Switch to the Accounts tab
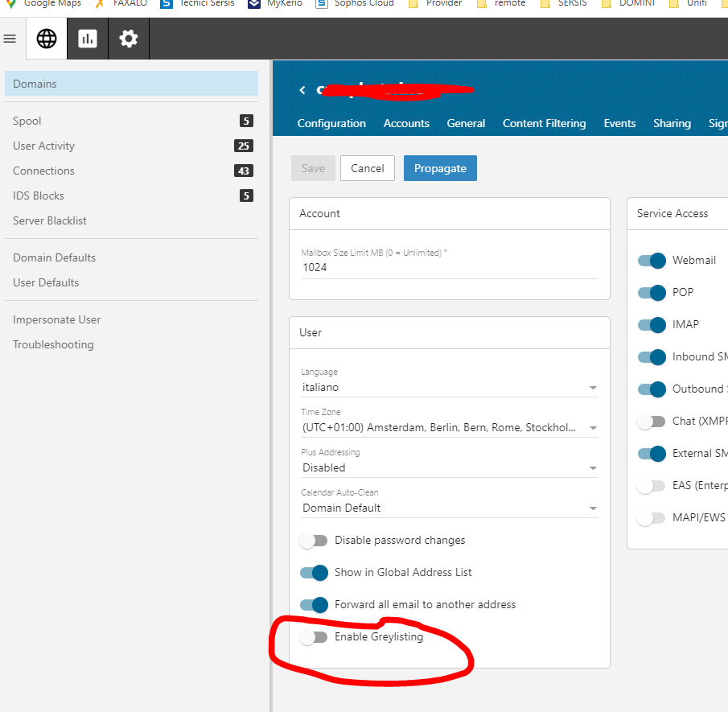This screenshot has width=728, height=712. (x=406, y=123)
